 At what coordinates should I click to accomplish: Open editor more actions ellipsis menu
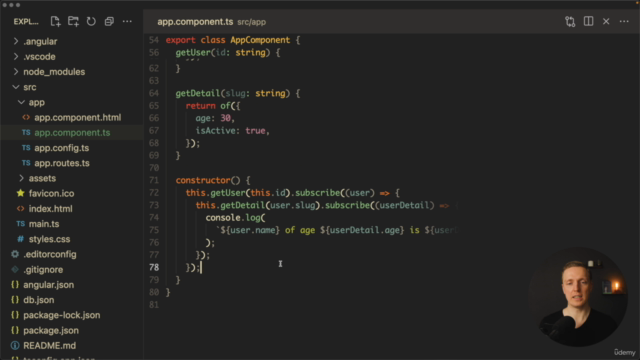pyautogui.click(x=624, y=21)
